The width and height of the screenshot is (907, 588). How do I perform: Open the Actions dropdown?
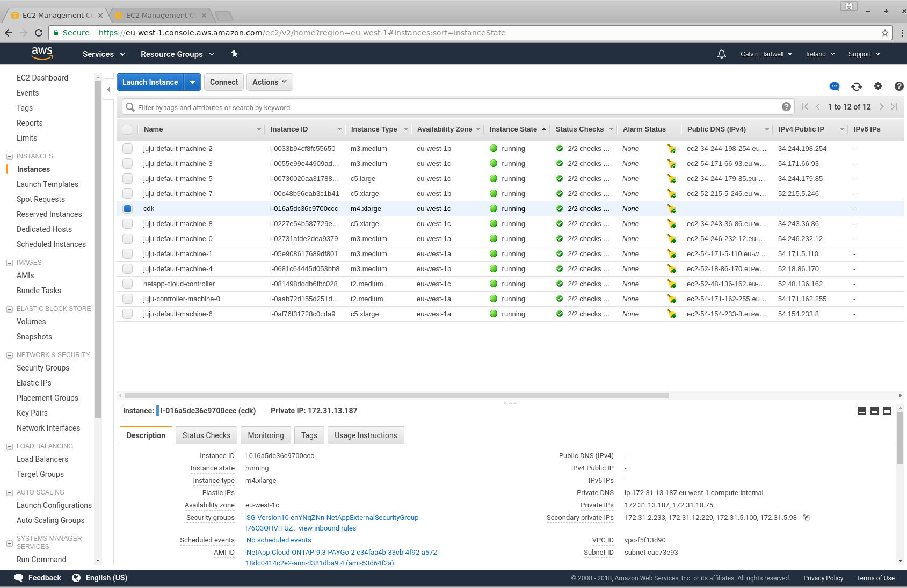pos(270,82)
